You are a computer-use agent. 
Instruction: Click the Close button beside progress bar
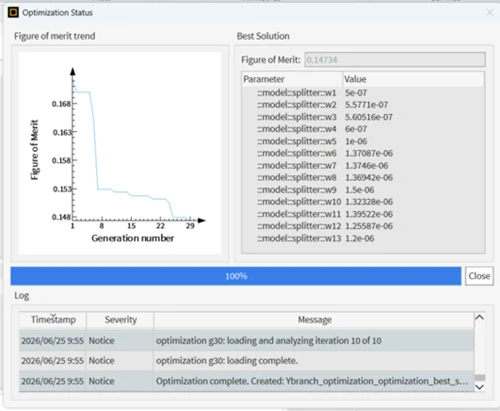pos(479,276)
